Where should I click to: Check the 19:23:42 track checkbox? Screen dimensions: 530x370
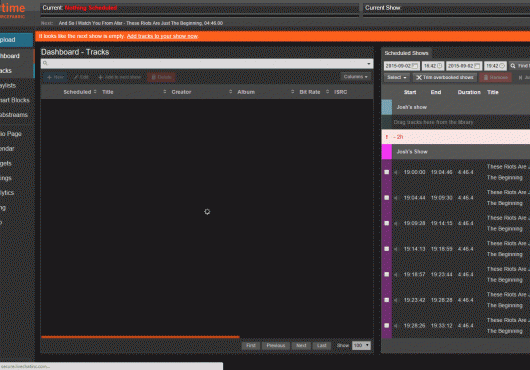[387, 300]
